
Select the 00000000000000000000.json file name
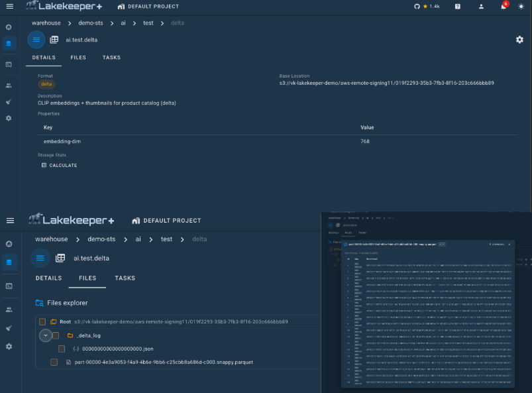coord(118,349)
